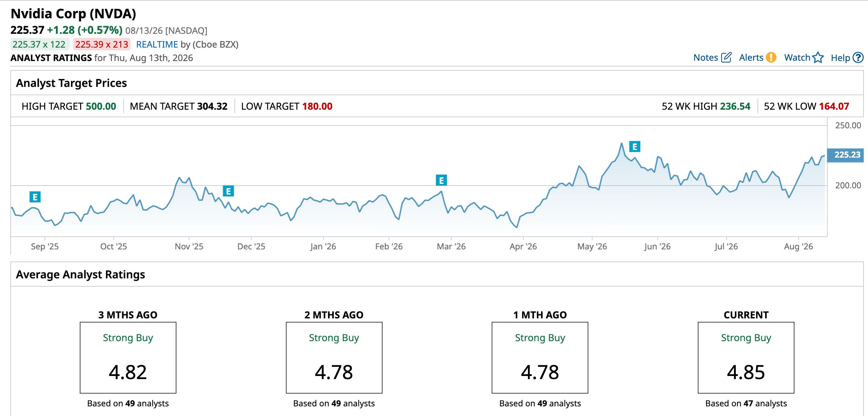Add NVDA to watchlist with the star icon
This screenshot has width=868, height=416.
[x=818, y=58]
